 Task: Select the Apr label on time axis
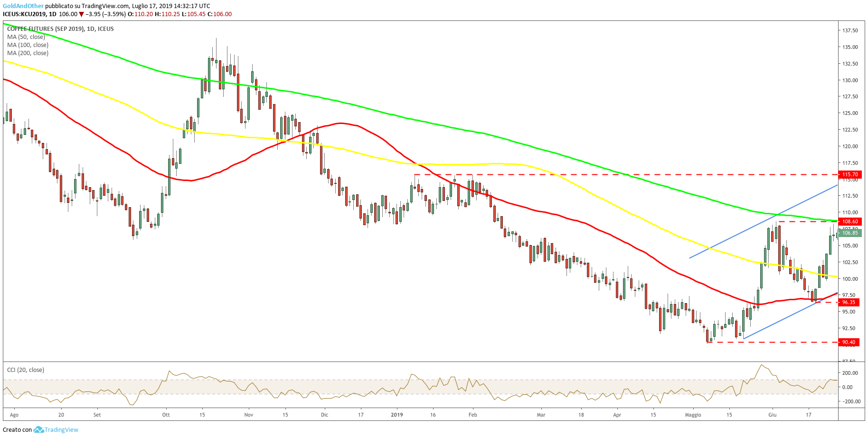[x=617, y=415]
